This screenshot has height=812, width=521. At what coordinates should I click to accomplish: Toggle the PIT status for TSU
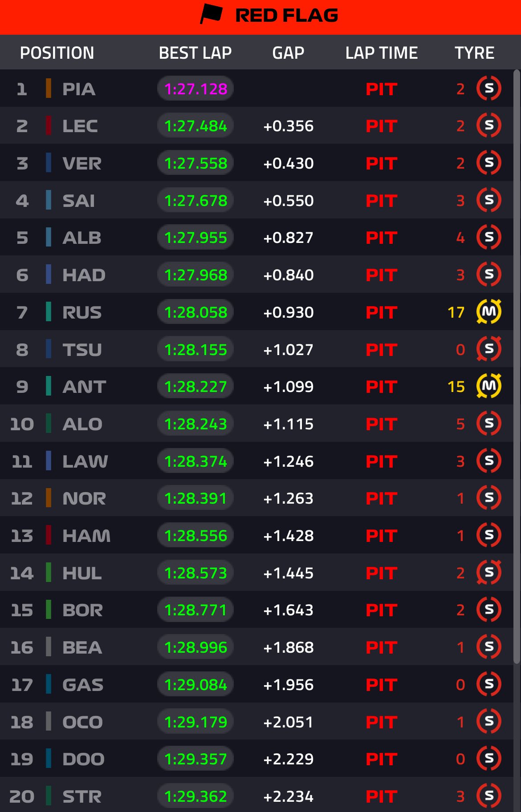coord(381,349)
